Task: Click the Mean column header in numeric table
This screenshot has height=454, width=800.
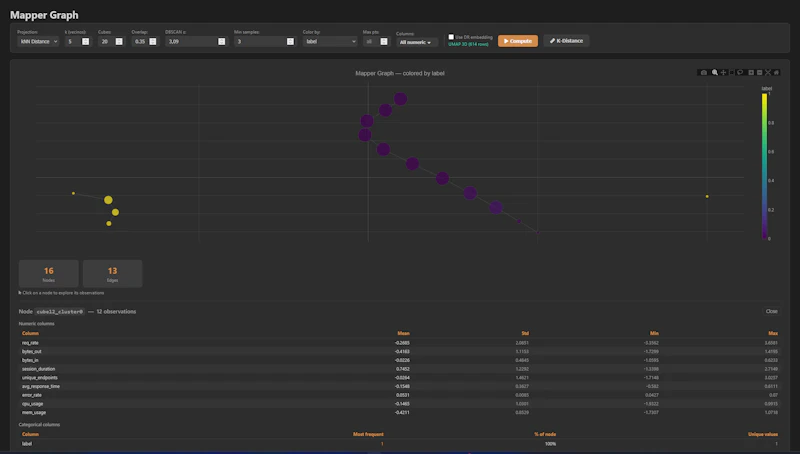Action: pyautogui.click(x=403, y=333)
